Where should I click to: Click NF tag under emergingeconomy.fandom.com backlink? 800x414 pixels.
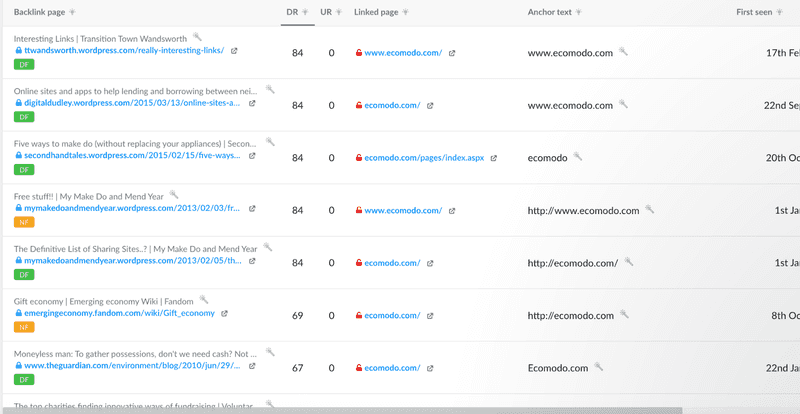pyautogui.click(x=24, y=327)
